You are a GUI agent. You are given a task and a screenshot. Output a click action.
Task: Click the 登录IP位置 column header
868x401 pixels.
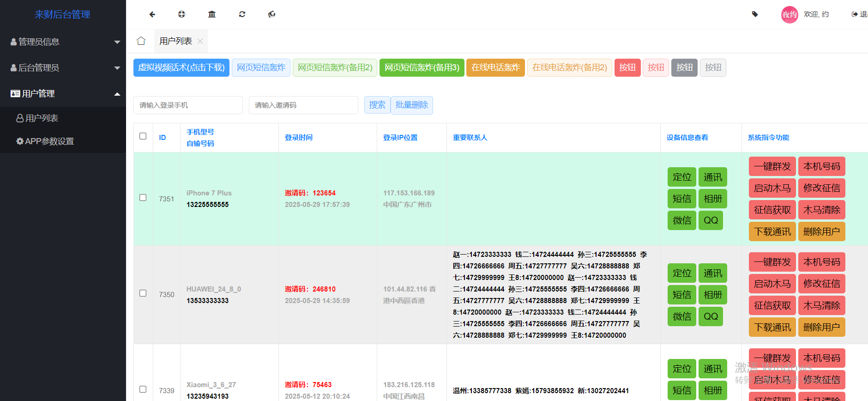[400, 138]
